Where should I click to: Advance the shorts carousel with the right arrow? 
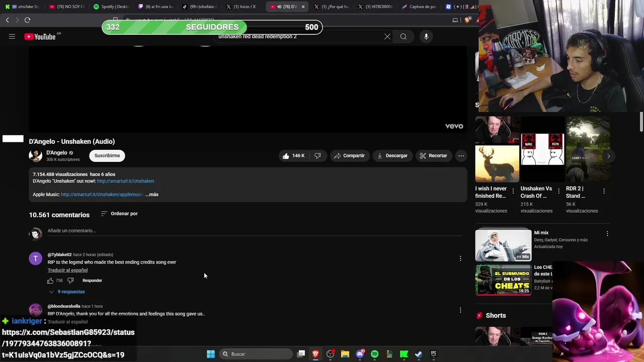(608, 156)
